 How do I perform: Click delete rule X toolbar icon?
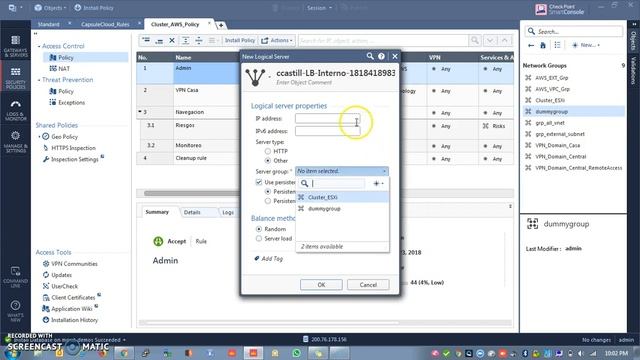[x=172, y=40]
